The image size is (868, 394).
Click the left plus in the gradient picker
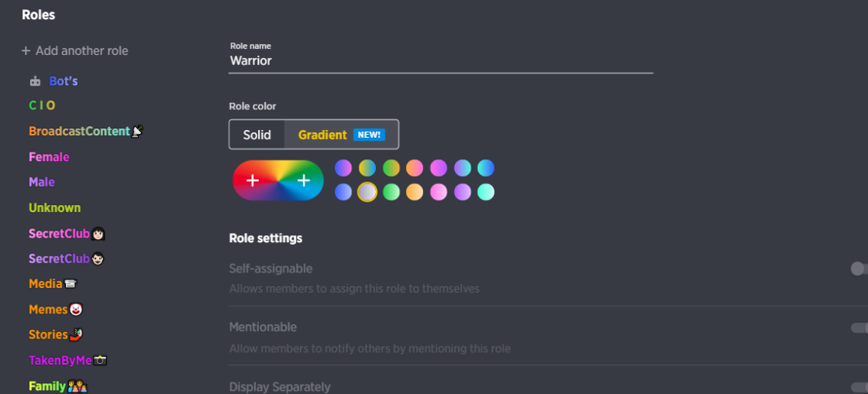253,180
